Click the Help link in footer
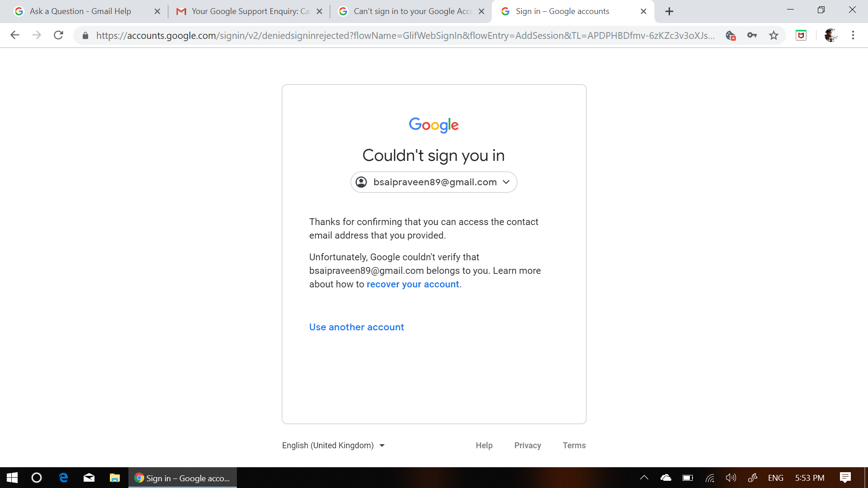This screenshot has width=868, height=488. (484, 445)
